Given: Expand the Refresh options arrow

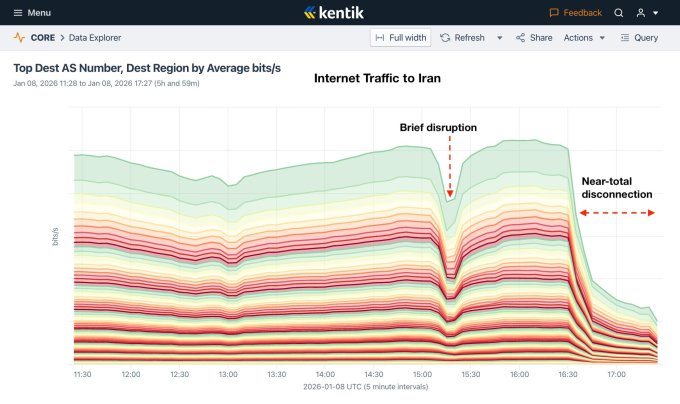Looking at the screenshot, I should pos(498,37).
